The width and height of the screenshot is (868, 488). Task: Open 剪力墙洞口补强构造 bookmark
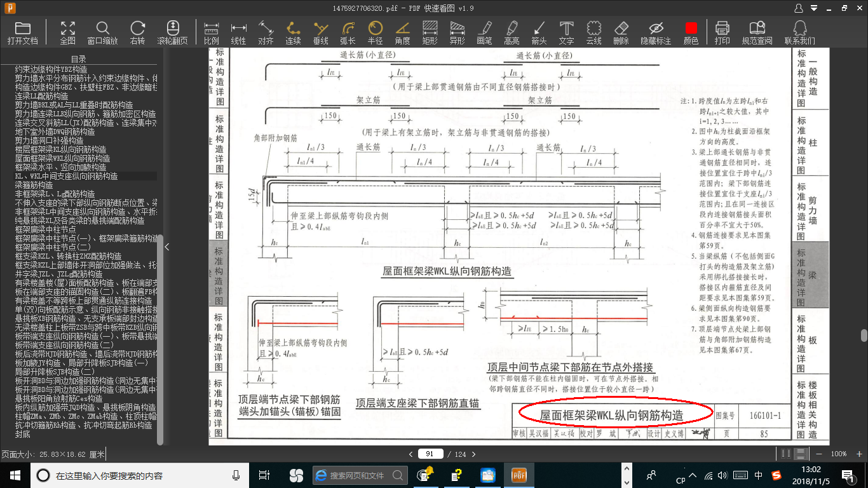(x=49, y=140)
